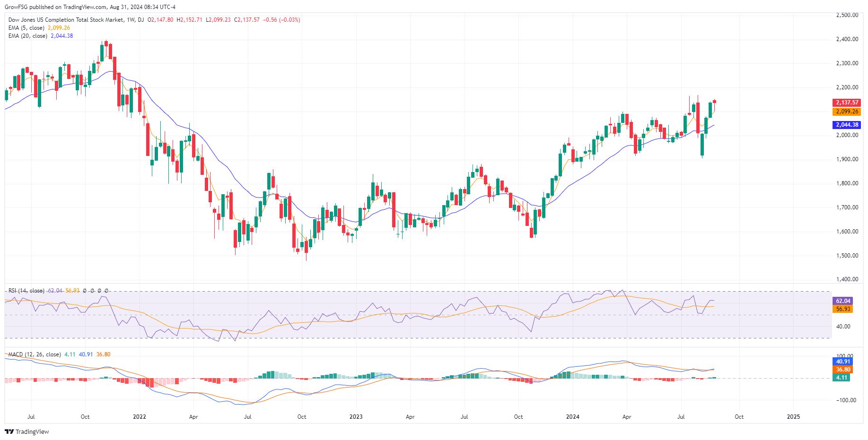
Task: Click the red 2,137.57 current price tag
Action: pyautogui.click(x=846, y=103)
